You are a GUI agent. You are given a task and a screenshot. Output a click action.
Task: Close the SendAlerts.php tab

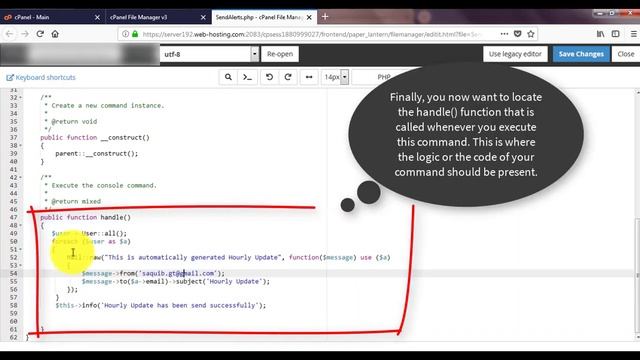[309, 17]
